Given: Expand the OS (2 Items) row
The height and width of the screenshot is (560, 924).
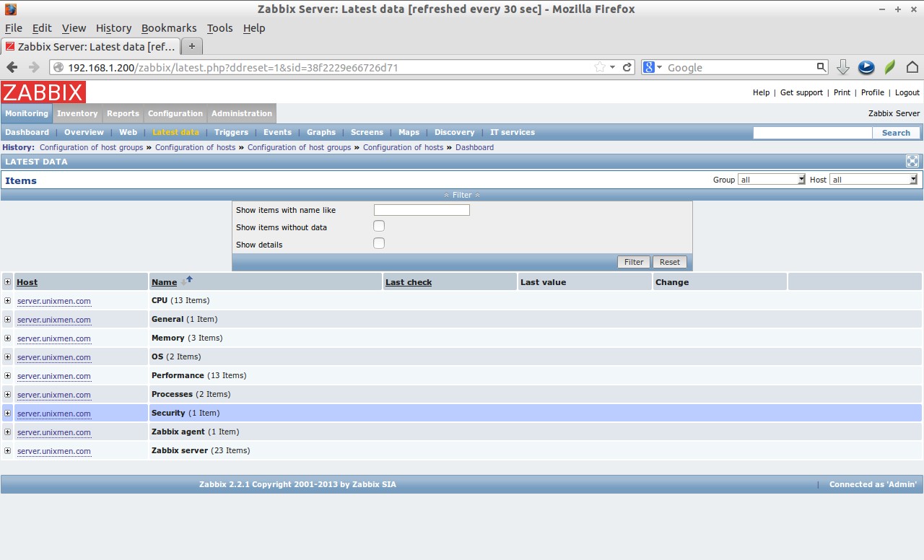Looking at the screenshot, I should 7,357.
